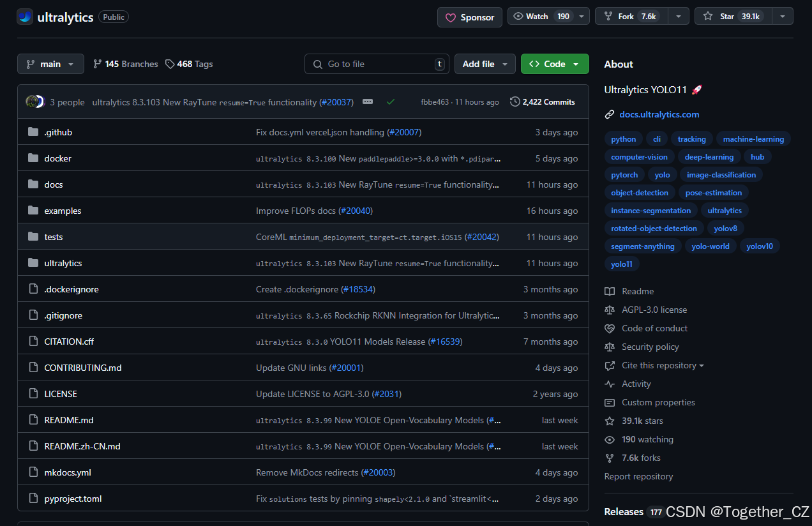The height and width of the screenshot is (526, 812).
Task: Open the green Code dropdown button
Action: [555, 64]
